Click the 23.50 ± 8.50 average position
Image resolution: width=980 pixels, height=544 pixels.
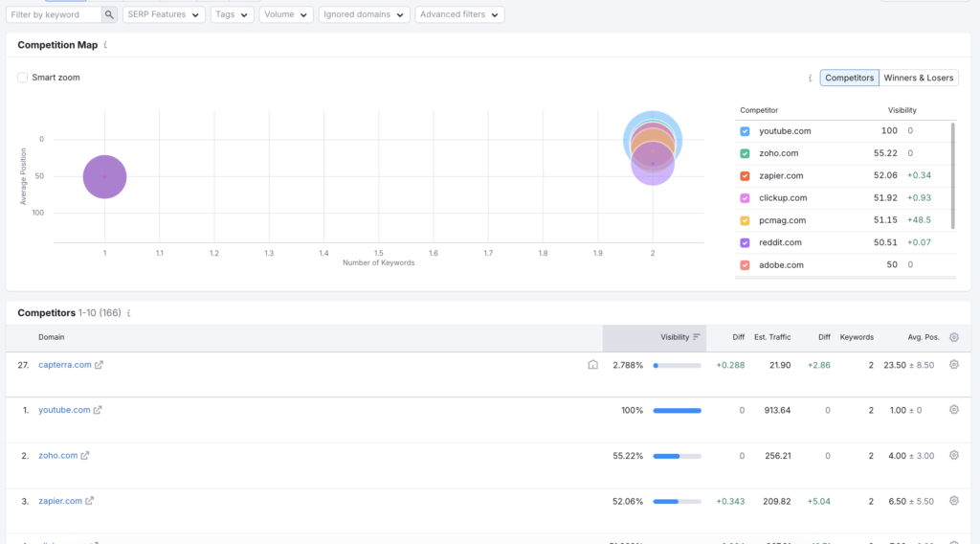point(909,365)
